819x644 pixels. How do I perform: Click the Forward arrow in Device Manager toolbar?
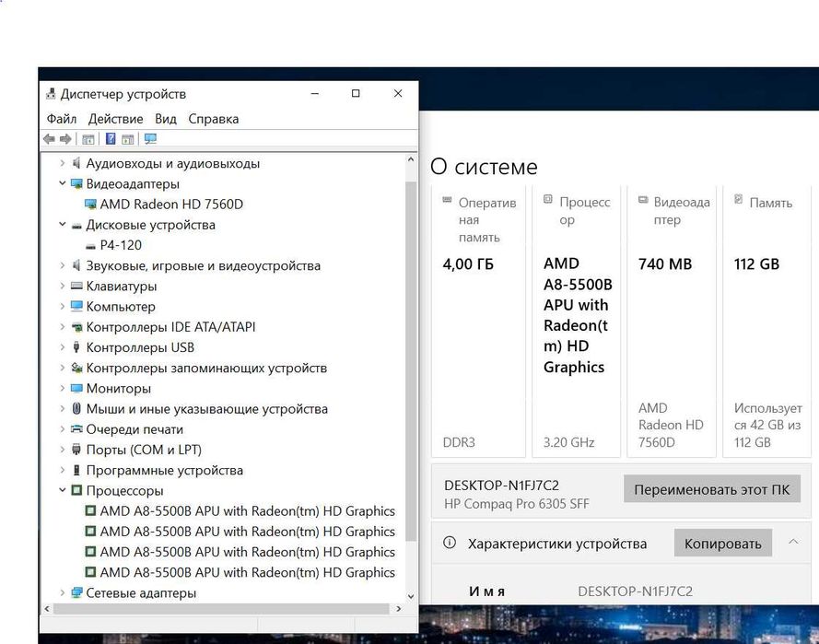coord(65,139)
